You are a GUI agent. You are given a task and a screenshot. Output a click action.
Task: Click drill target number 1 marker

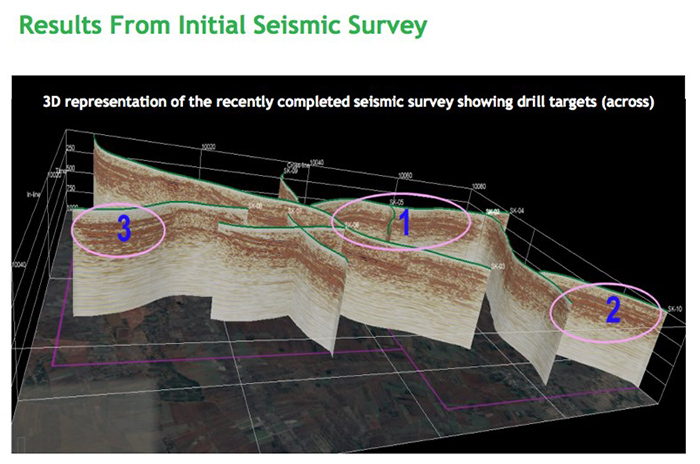coord(405,224)
